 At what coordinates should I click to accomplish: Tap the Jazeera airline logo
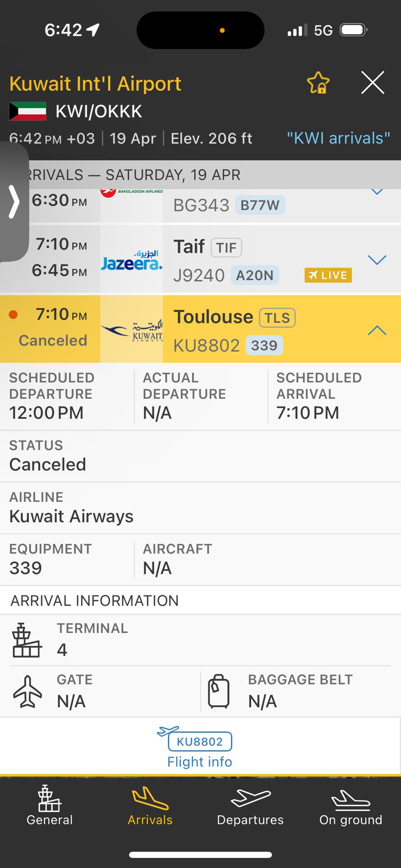click(132, 260)
